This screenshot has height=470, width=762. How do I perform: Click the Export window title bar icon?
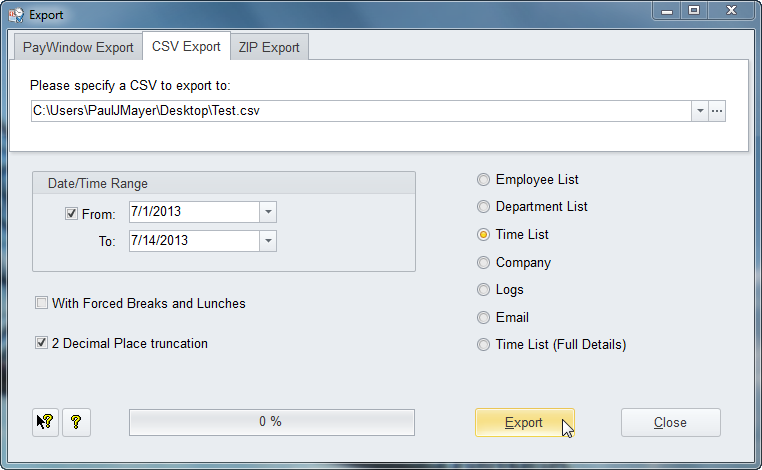(15, 15)
